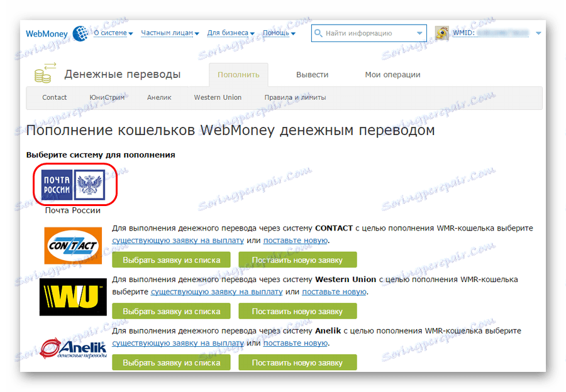The width and height of the screenshot is (566, 392).
Task: Click Anelik's существующую заявку на выплату link
Action: 178,343
